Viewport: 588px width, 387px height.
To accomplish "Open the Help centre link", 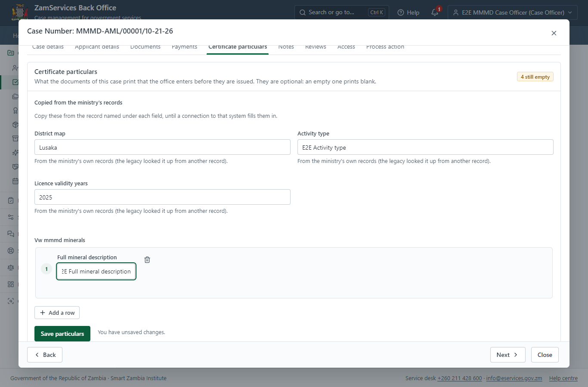I will [563, 378].
